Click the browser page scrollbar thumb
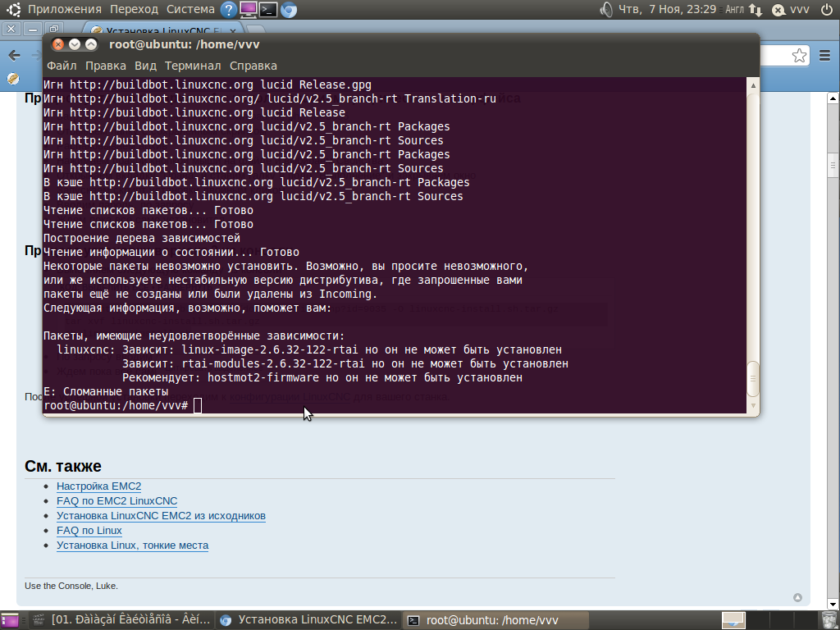This screenshot has height=630, width=840. 833,166
